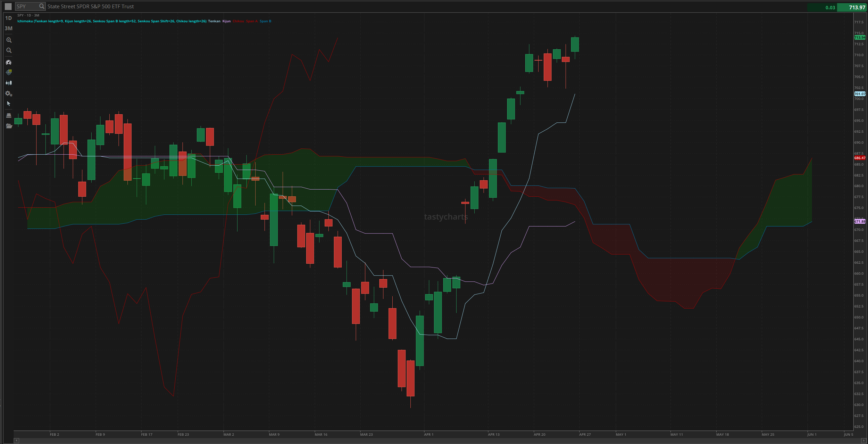Image resolution: width=868 pixels, height=444 pixels.
Task: Open the 3M time range selector
Action: tap(8, 28)
